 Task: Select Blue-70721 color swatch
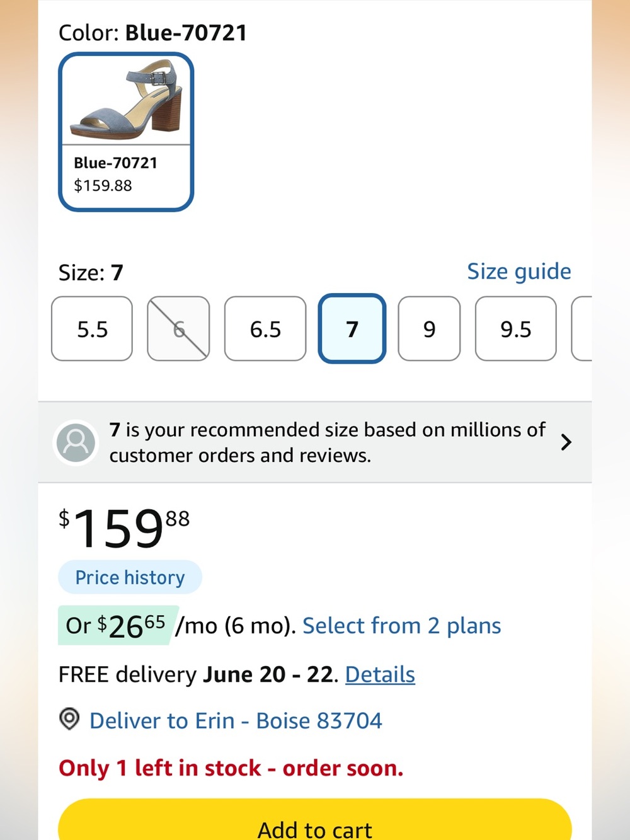pos(126,132)
